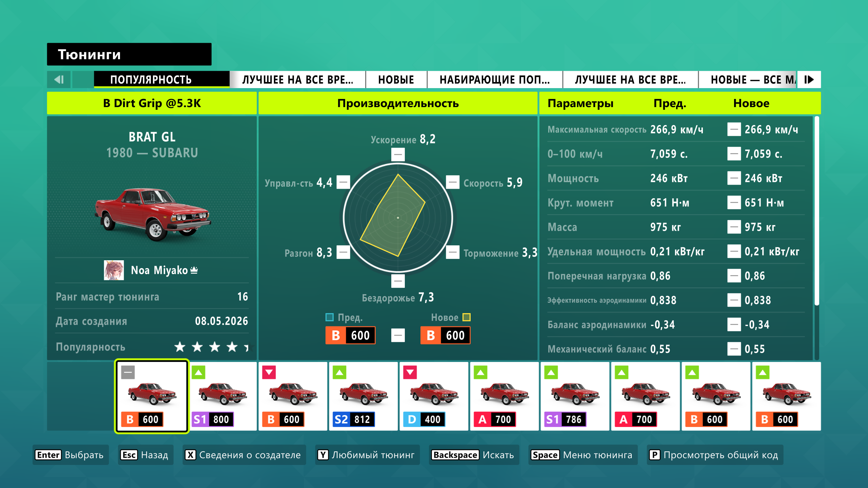Select the D 400 tune thumbnail

point(434,396)
